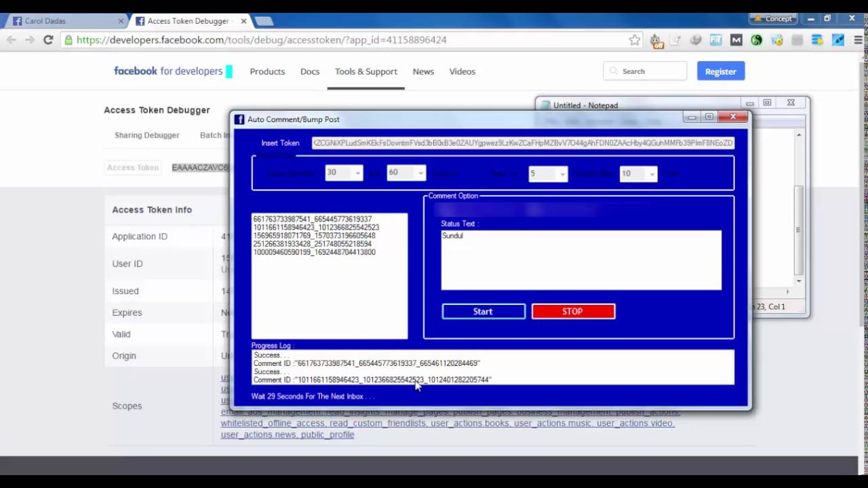Click the new tab button in Chrome

(263, 21)
